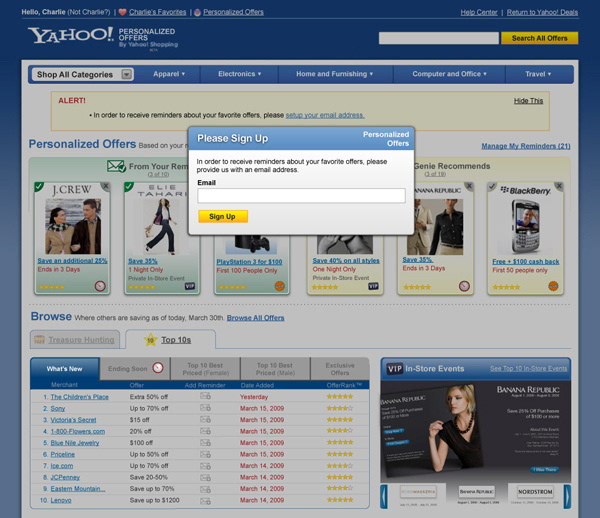The image size is (600, 518).
Task: Click the Top 10s star icon
Action: tap(150, 340)
